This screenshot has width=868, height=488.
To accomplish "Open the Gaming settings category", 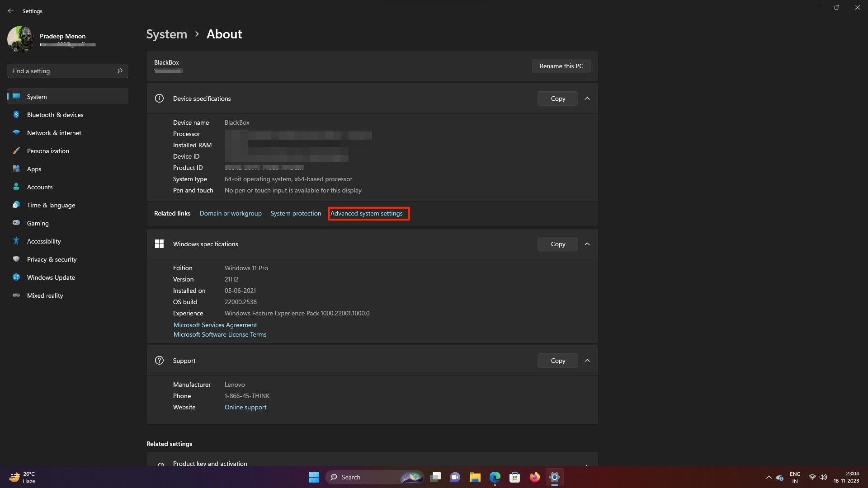I will tap(38, 223).
